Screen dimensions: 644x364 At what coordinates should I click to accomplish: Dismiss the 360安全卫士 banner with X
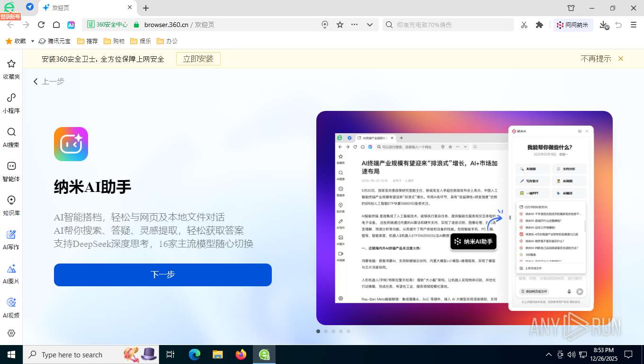coord(621,59)
